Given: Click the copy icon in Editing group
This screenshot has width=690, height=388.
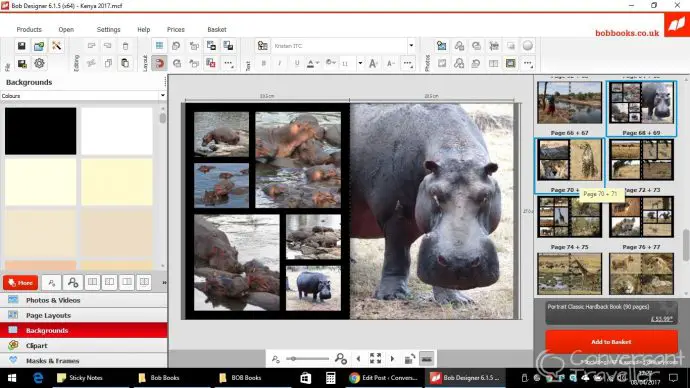Looking at the screenshot, I should click(108, 63).
